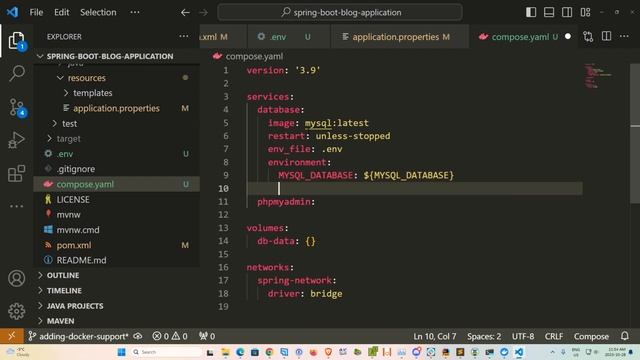Open the Source Control view
640x360 pixels.
[x=16, y=107]
